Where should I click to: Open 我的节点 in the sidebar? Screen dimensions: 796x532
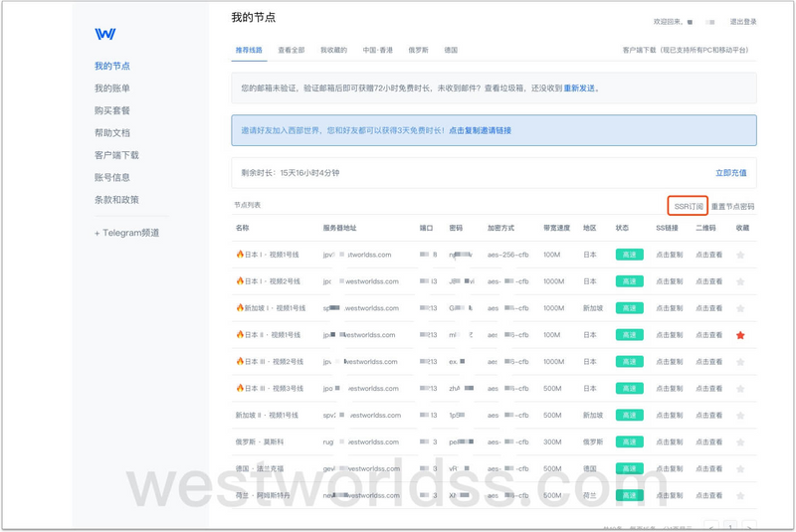pyautogui.click(x=112, y=66)
